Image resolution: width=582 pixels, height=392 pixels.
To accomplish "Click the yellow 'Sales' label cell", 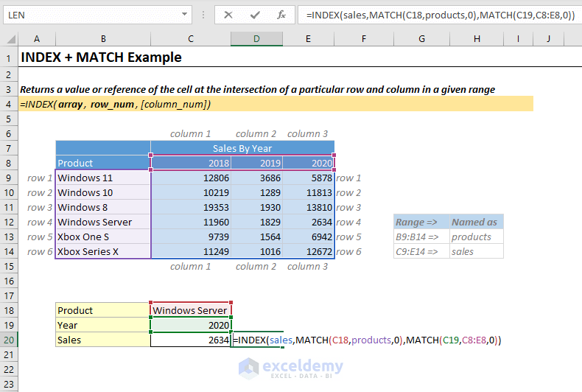I will (x=103, y=340).
